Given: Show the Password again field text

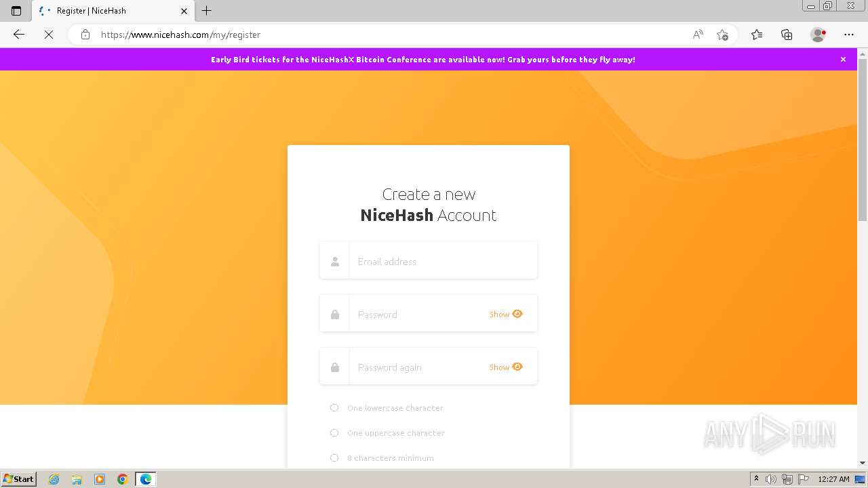Looking at the screenshot, I should pyautogui.click(x=506, y=367).
